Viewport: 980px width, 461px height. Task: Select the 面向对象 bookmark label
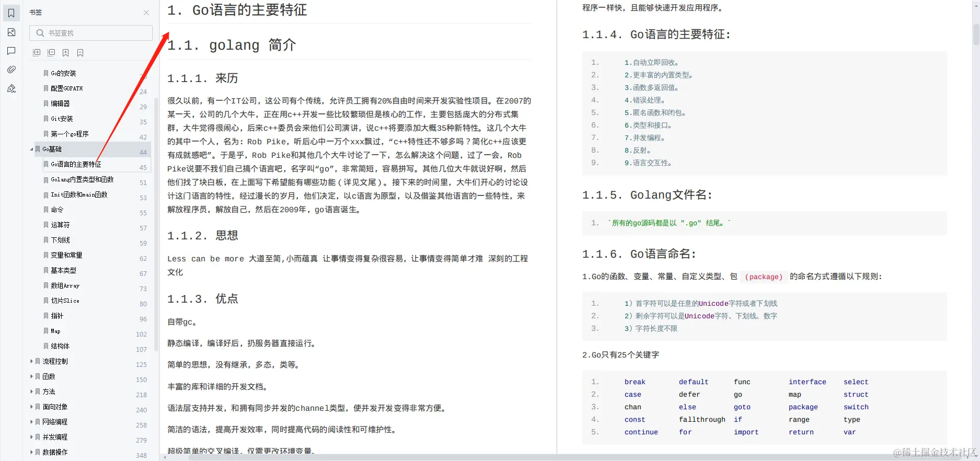(x=55, y=407)
